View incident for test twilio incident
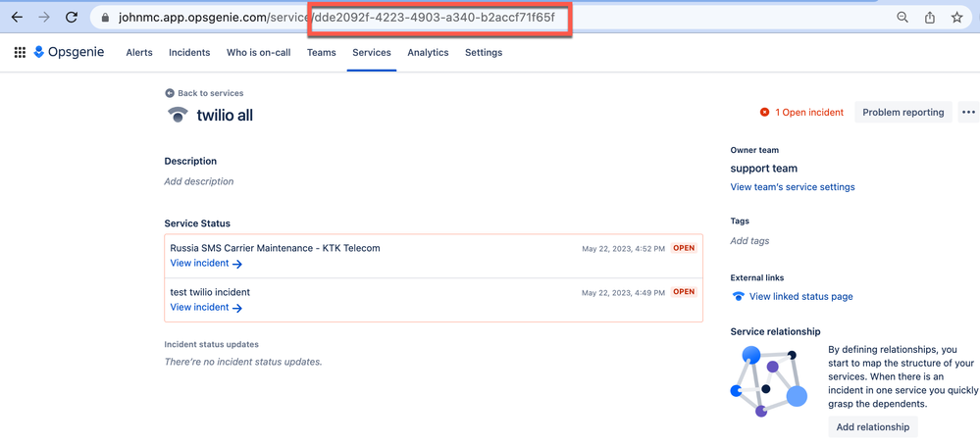The height and width of the screenshot is (445, 980). (199, 307)
